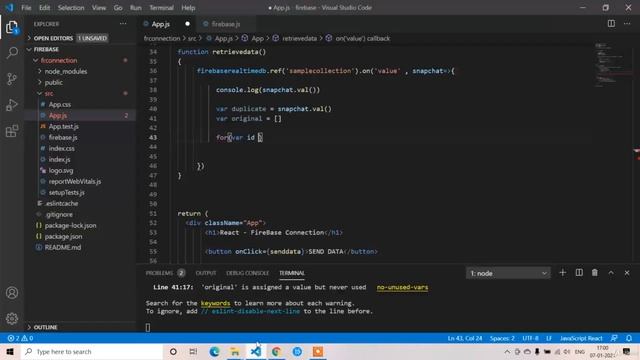Image resolution: width=640 pixels, height=360 pixels.
Task: Split the editor to the right
Action: click(x=611, y=24)
